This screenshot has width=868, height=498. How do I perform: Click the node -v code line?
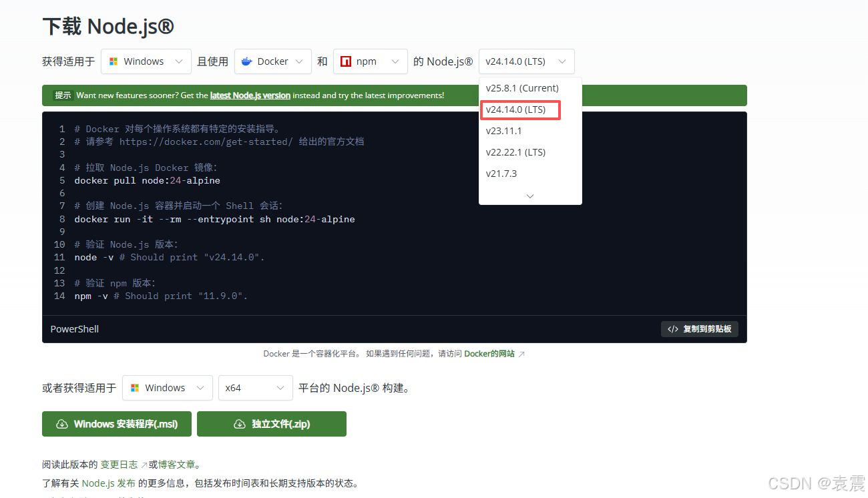170,257
